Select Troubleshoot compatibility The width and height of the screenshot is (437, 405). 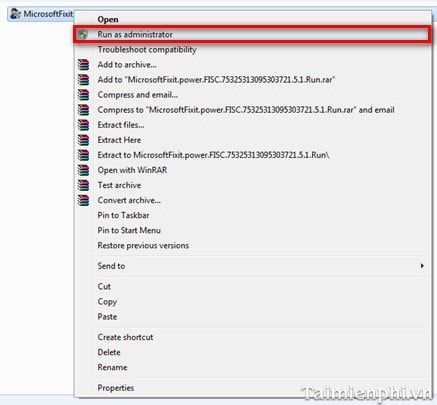coord(147,50)
